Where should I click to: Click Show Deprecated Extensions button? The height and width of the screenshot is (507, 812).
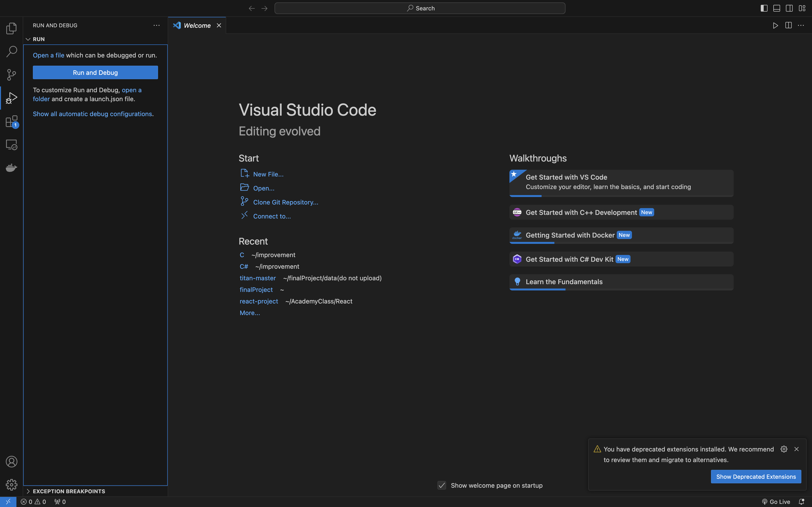click(756, 477)
